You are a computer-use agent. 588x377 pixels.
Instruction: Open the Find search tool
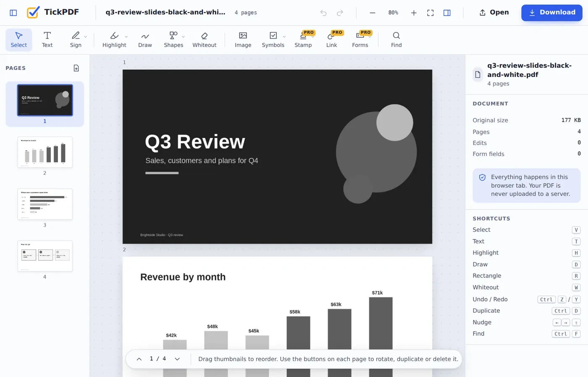[x=396, y=40]
